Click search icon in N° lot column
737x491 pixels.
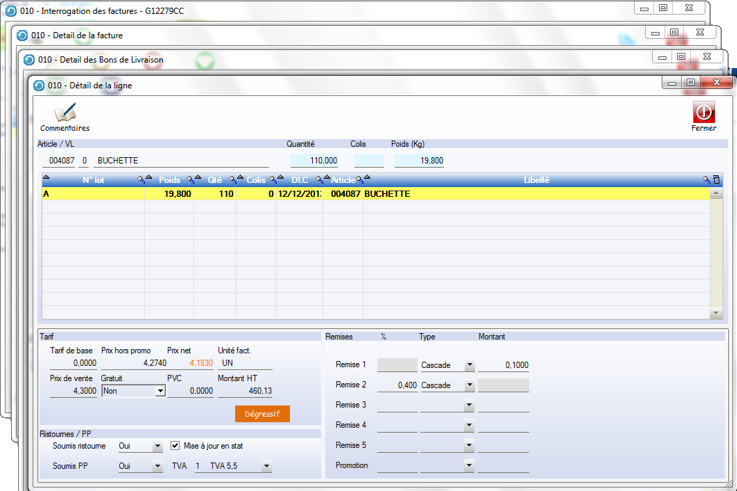point(139,180)
